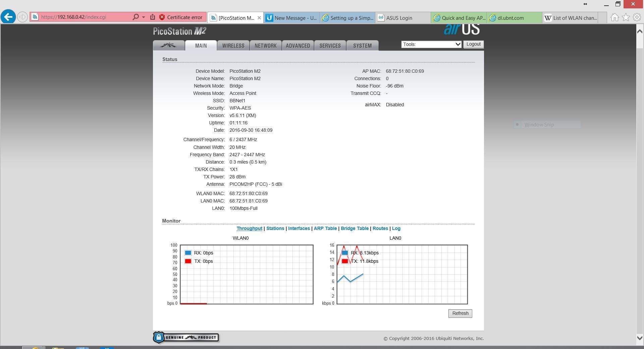Image resolution: width=644 pixels, height=349 pixels.
Task: Restore down the browser window
Action: 618,4
